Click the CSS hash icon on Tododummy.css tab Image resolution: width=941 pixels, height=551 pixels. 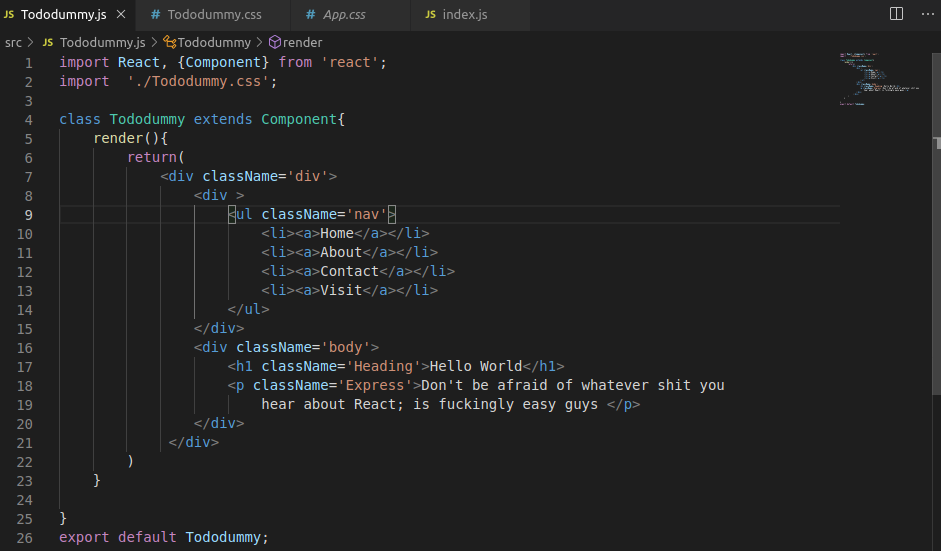coord(155,14)
